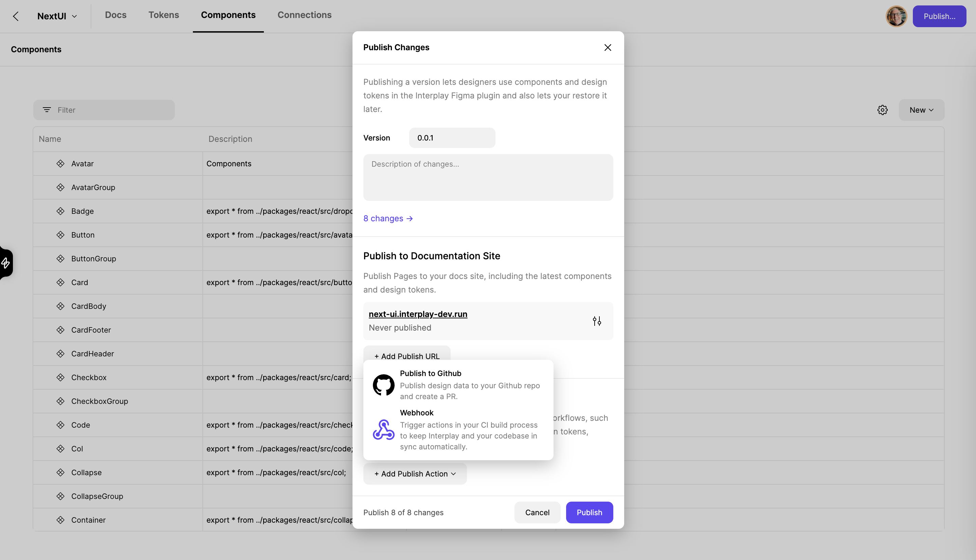Image resolution: width=976 pixels, height=560 pixels.
Task: Click the Col component icon
Action: pos(60,448)
